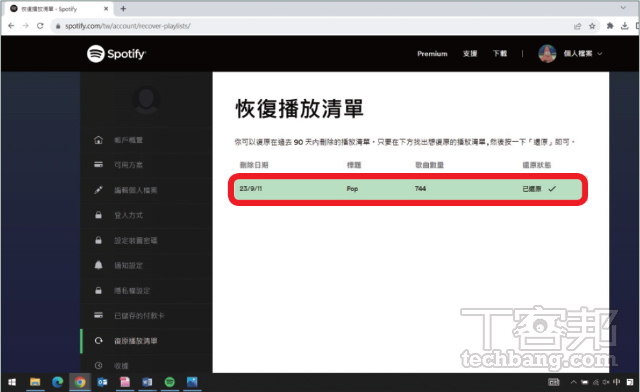Open the Chrome extensions puzzle icon
The height and width of the screenshot is (392, 640).
[610, 26]
